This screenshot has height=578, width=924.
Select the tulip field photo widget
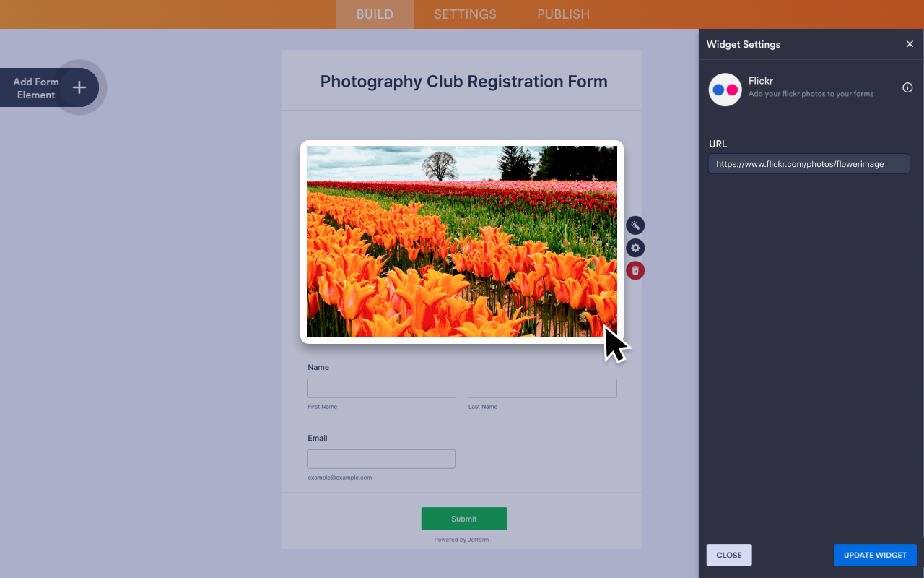pos(462,241)
